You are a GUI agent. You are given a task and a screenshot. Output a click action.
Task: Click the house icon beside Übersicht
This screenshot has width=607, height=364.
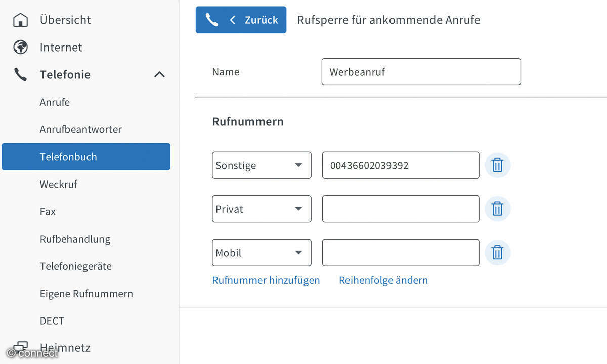pos(20,20)
